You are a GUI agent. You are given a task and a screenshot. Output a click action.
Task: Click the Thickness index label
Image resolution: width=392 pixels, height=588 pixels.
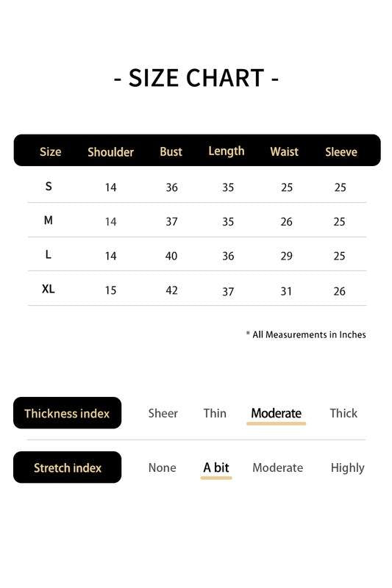[x=67, y=413]
